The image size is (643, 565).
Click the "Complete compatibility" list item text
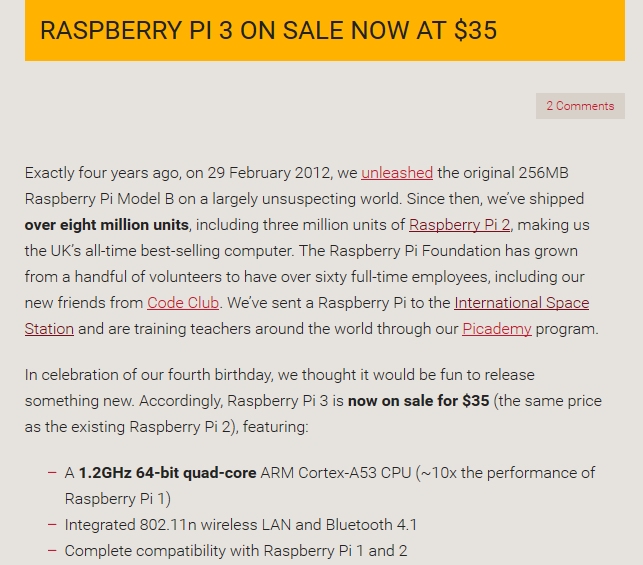236,551
